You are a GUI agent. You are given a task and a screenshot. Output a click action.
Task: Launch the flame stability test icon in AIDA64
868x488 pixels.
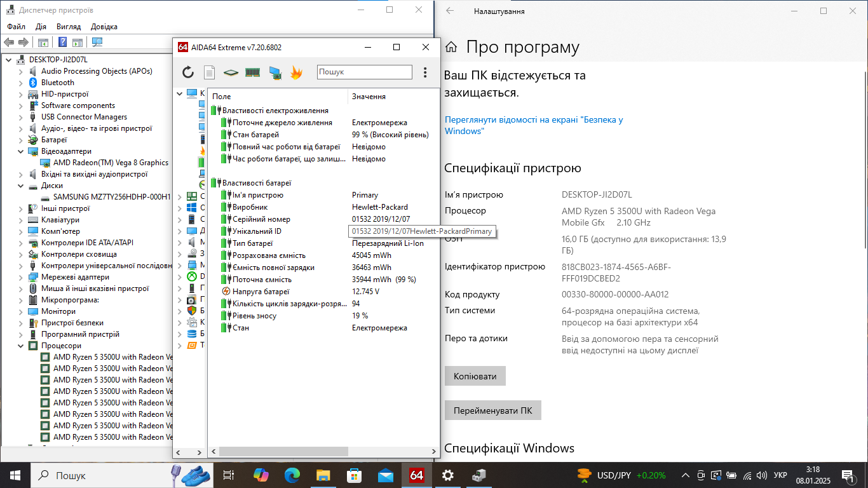pos(296,72)
